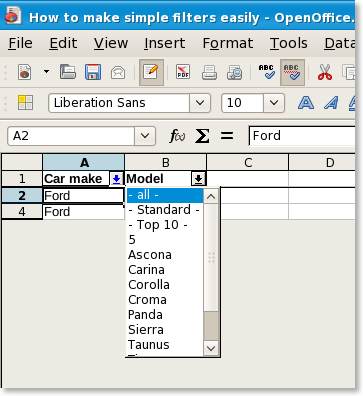Viewport: 363px width, 396px height.
Task: Open the Function Wizard icon
Action: (x=177, y=136)
